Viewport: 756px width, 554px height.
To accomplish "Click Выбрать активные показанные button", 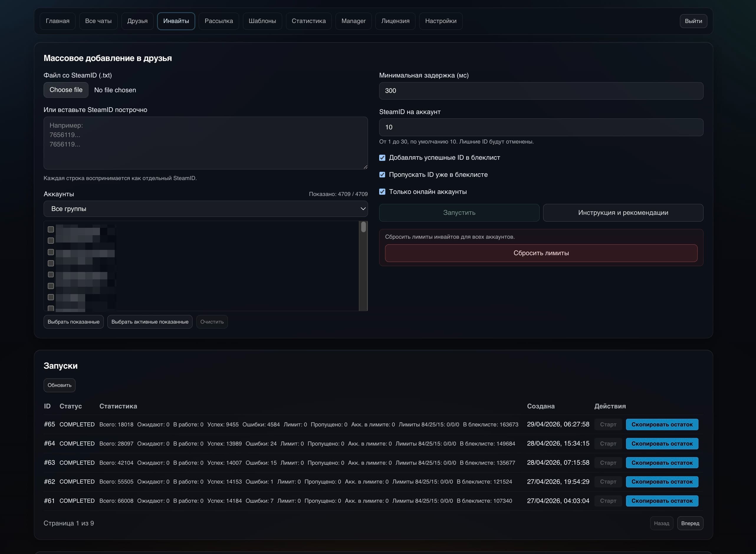I will [150, 322].
